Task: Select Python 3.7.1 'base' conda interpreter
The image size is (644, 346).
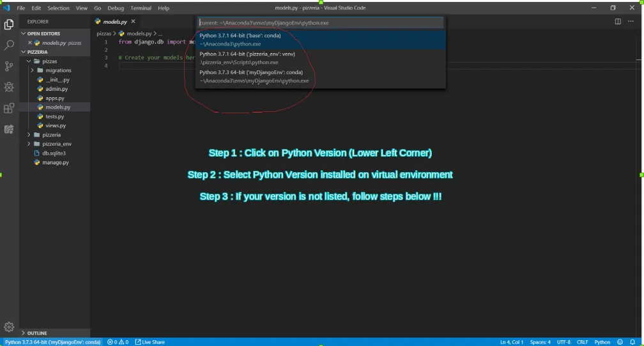Action: click(x=320, y=40)
